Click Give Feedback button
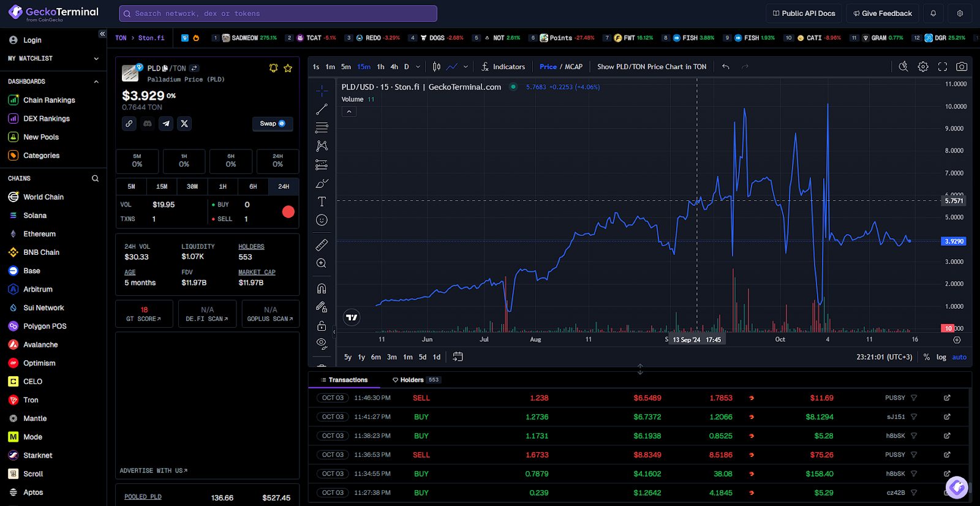This screenshot has height=506, width=980. (x=883, y=13)
